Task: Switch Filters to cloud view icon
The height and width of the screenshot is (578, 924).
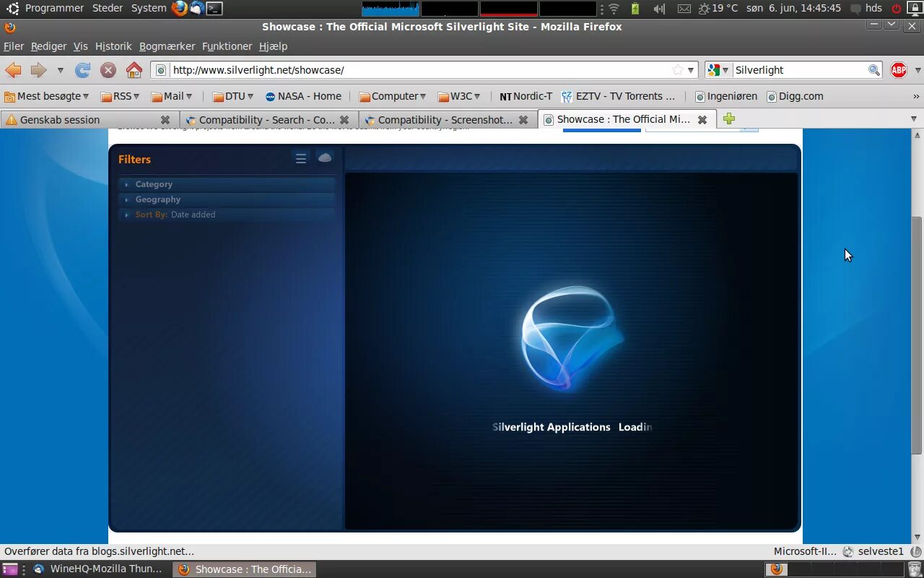Action: pyautogui.click(x=325, y=158)
